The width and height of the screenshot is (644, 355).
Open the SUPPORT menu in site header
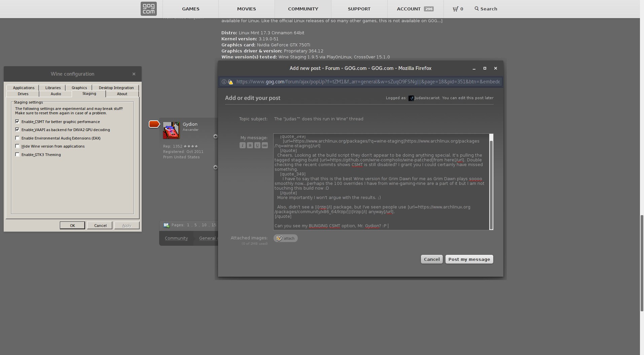click(359, 9)
